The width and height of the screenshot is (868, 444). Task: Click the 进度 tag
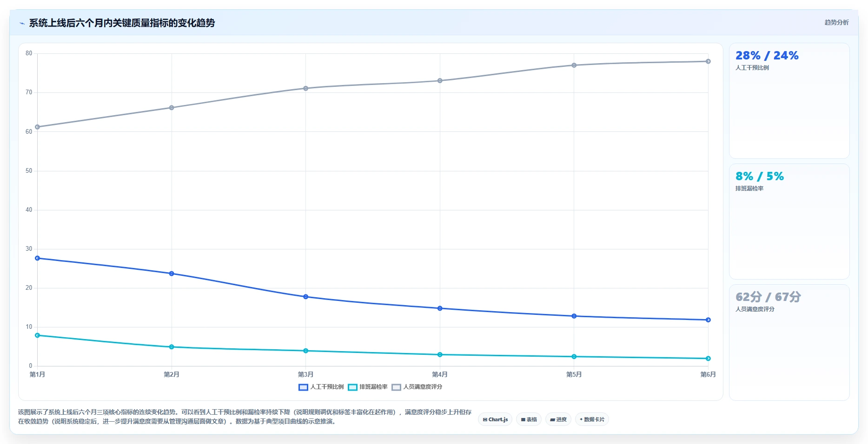pos(558,419)
